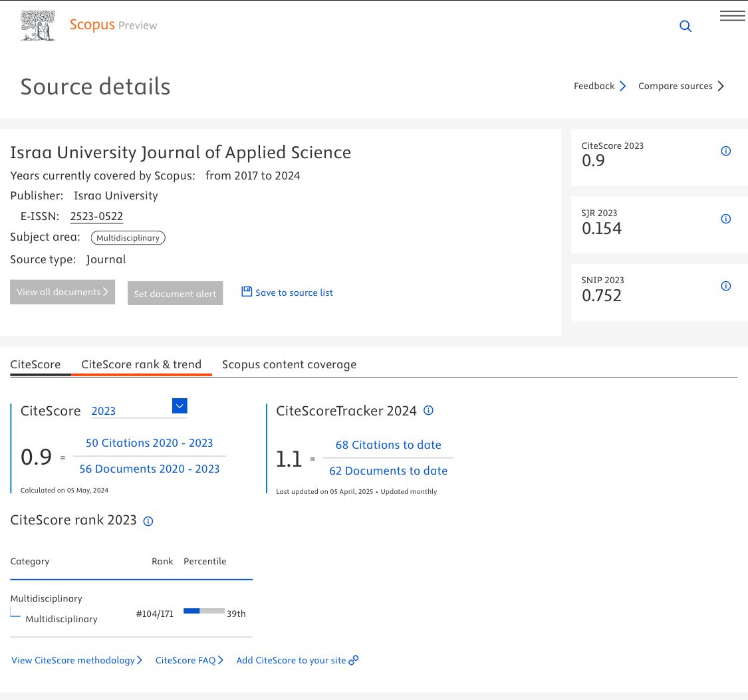Click the SJR 2023 info icon
This screenshot has height=700, width=748.
coord(725,219)
